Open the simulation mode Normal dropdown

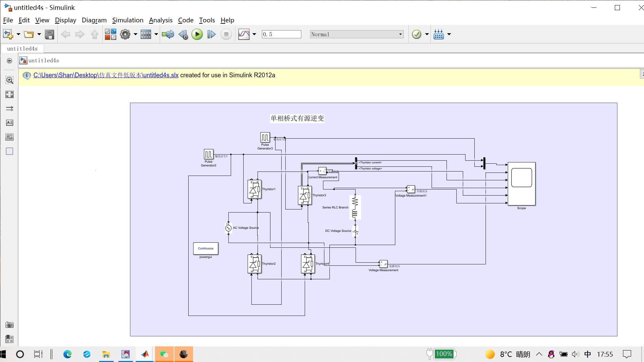(357, 34)
